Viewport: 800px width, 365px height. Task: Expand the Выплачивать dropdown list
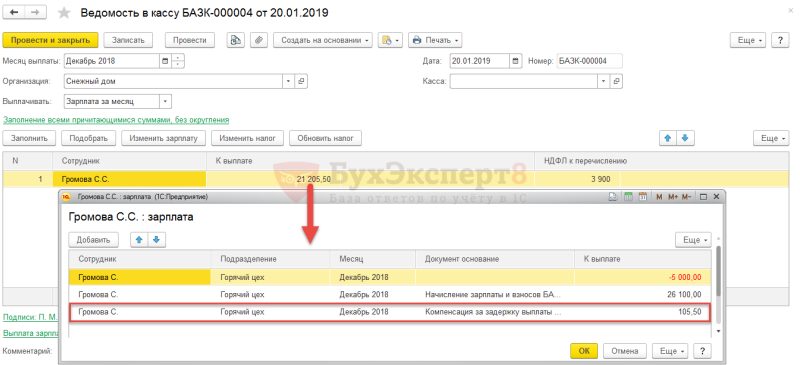pos(165,101)
